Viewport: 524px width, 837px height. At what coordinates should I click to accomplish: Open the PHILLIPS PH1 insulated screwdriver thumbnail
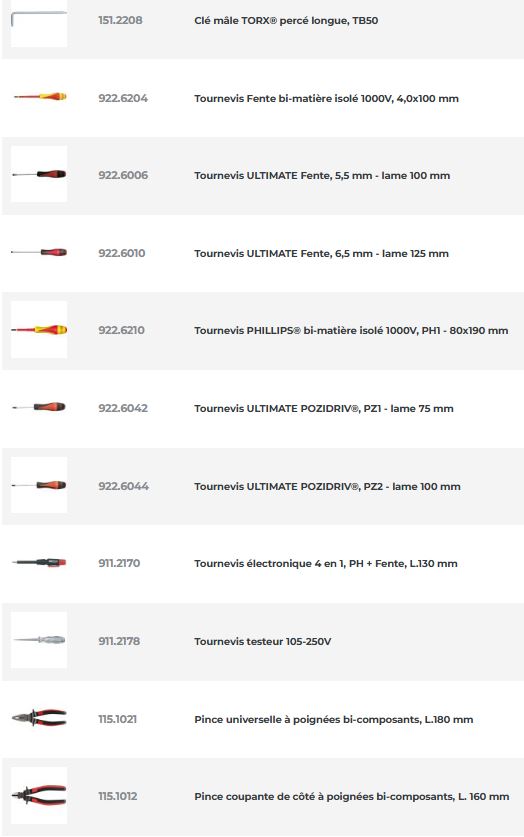coord(39,329)
